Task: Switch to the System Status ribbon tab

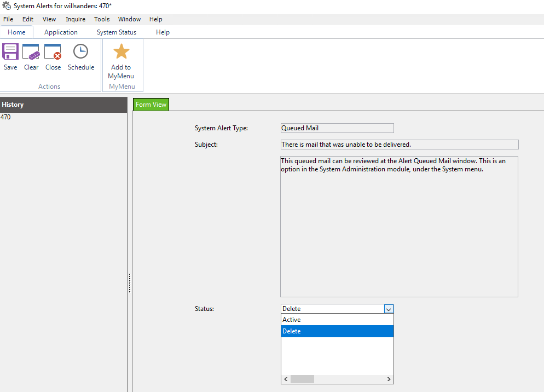Action: (x=116, y=32)
